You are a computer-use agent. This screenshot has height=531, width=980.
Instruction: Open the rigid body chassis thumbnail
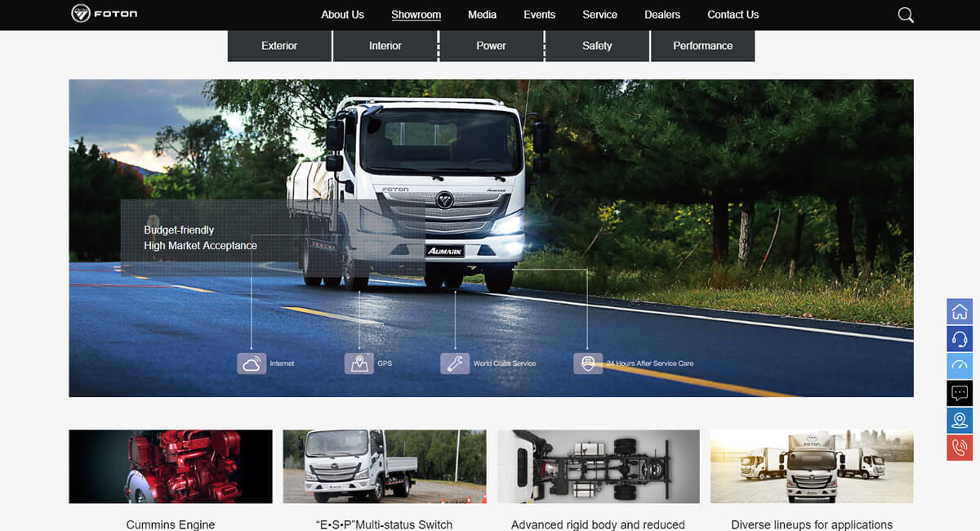point(599,466)
